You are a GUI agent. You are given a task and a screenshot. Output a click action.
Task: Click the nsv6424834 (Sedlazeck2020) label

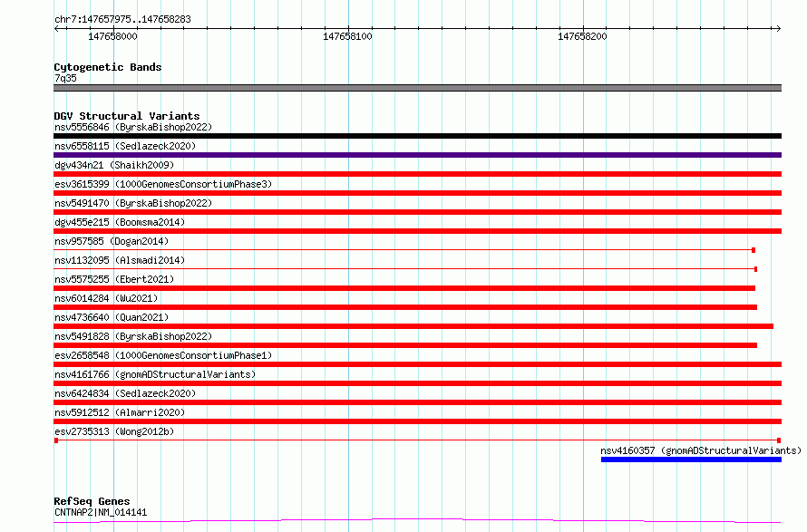(125, 393)
